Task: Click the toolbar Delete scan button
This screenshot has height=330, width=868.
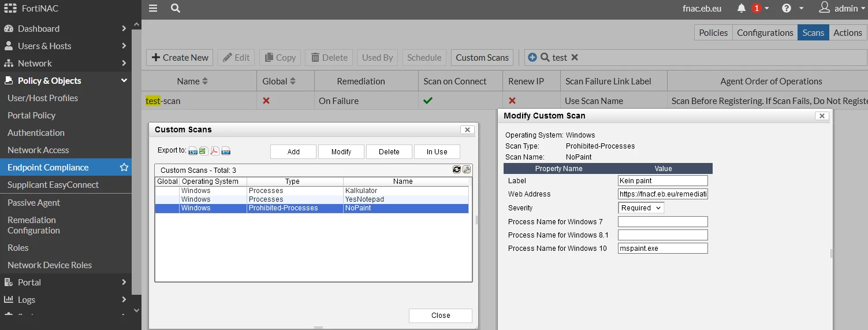Action: (329, 57)
